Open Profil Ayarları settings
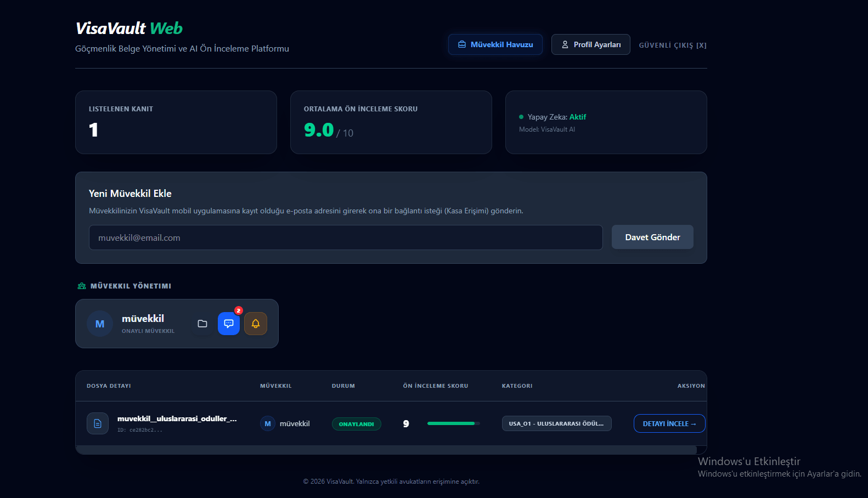The width and height of the screenshot is (868, 498). (x=590, y=44)
